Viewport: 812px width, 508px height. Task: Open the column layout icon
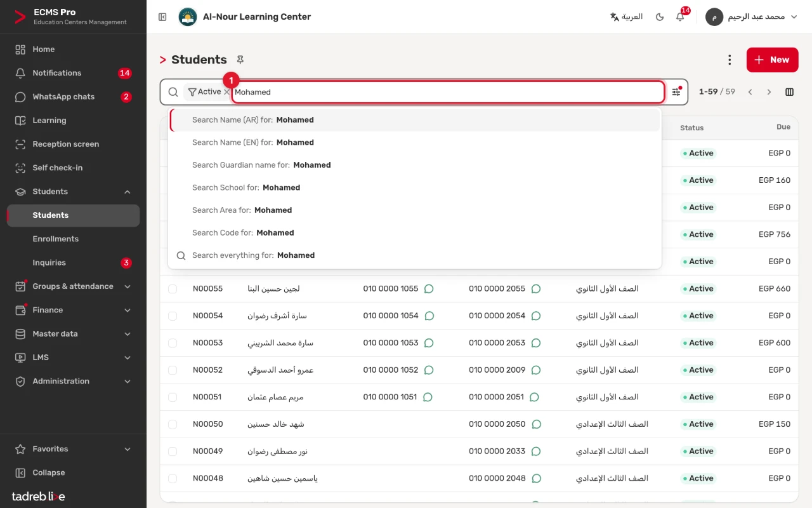pos(789,92)
